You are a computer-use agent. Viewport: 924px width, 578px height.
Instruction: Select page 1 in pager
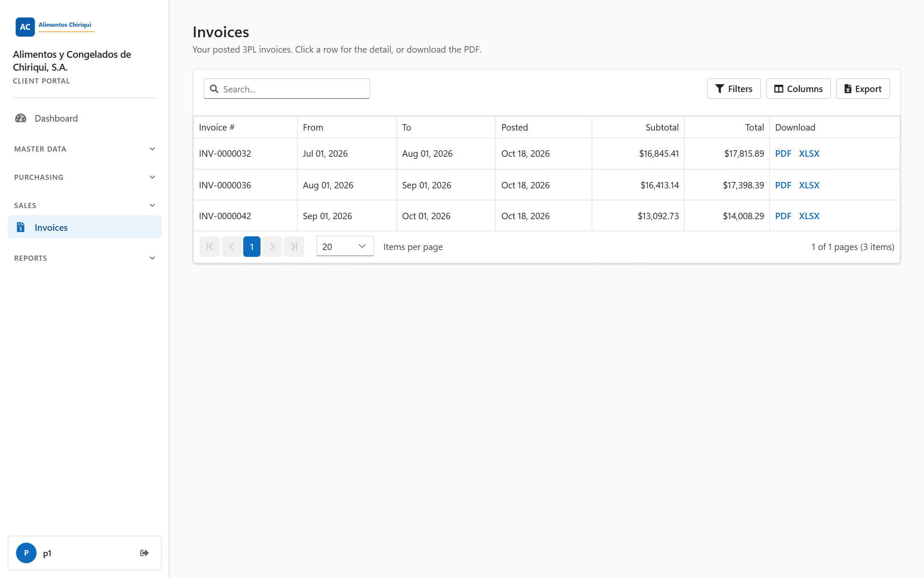(x=252, y=247)
